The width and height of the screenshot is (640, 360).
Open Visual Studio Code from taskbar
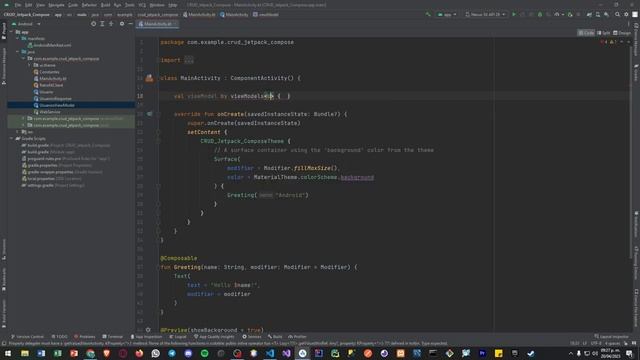point(270,353)
